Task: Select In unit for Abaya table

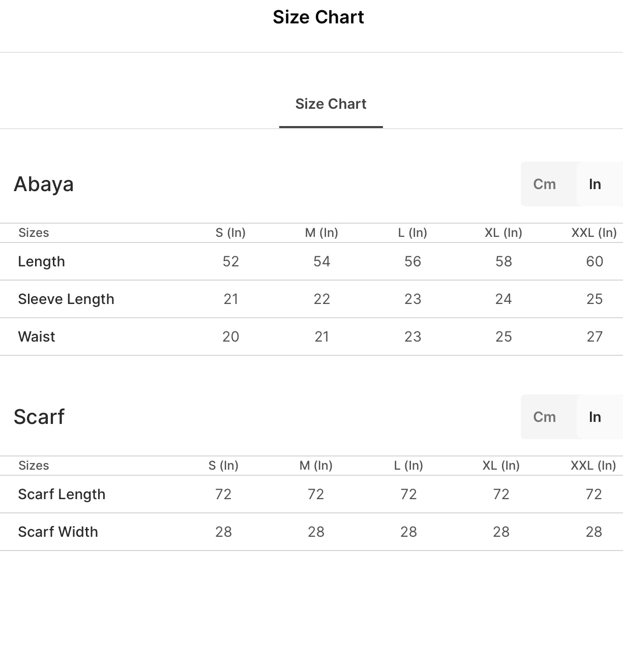Action: click(x=595, y=184)
